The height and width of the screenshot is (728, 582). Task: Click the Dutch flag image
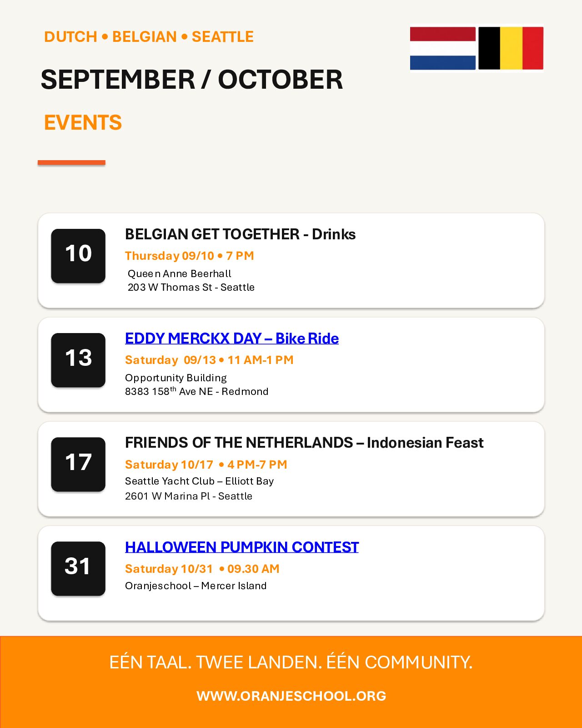pyautogui.click(x=443, y=48)
